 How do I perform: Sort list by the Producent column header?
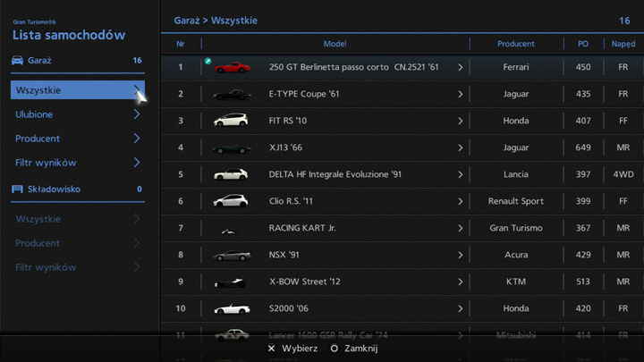coord(516,43)
